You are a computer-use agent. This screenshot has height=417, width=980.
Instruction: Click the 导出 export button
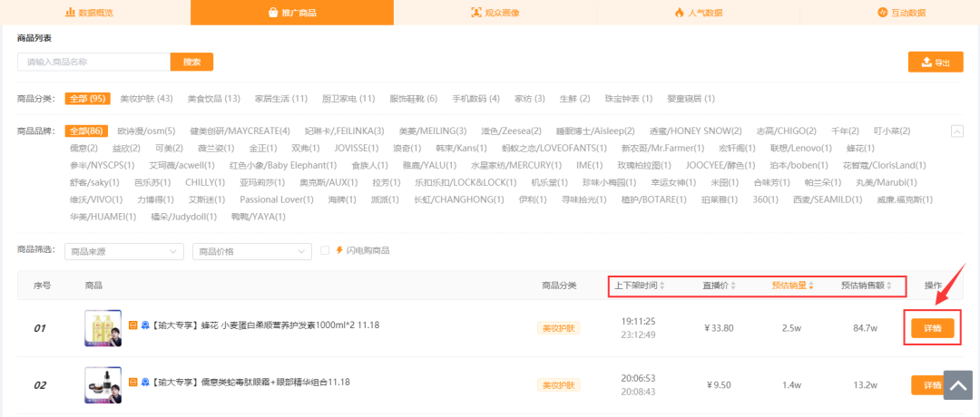coord(936,63)
